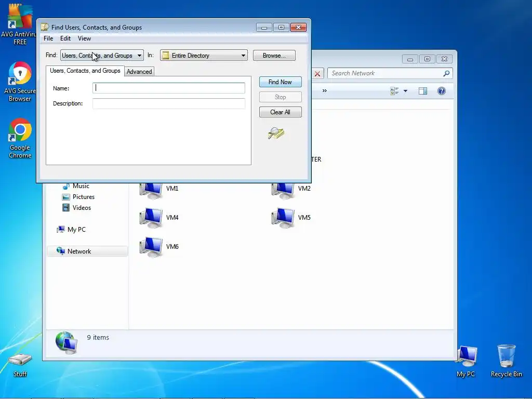This screenshot has height=399, width=532.
Task: Minimize the Network window
Action: point(410,59)
